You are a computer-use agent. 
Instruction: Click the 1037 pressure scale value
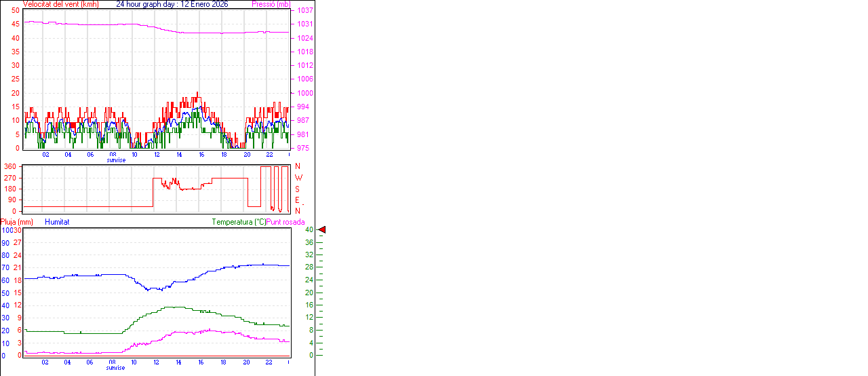(304, 11)
